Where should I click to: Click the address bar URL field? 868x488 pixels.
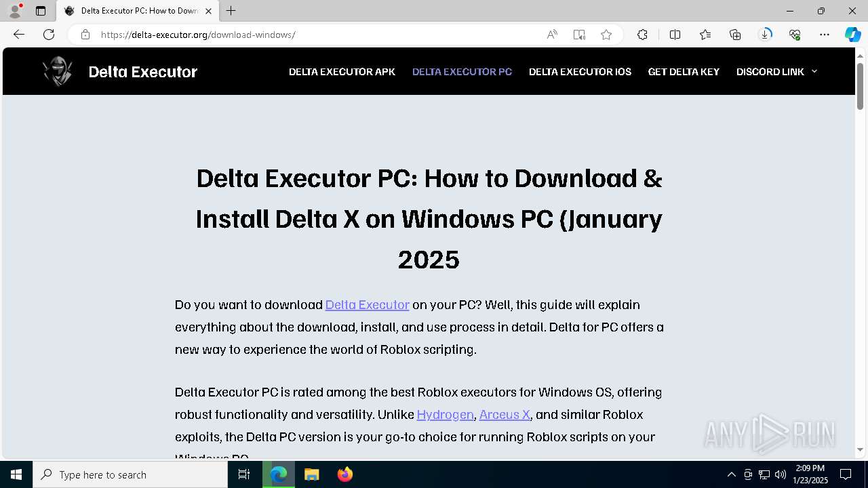pyautogui.click(x=319, y=35)
